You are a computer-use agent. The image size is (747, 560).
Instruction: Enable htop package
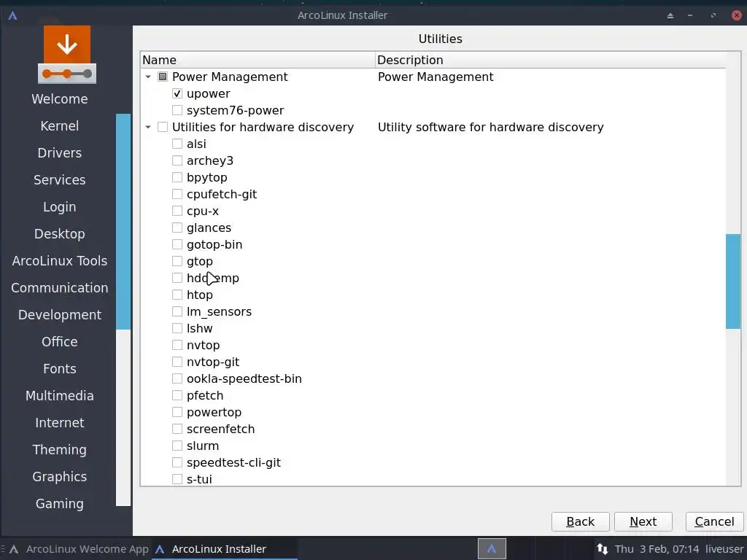click(x=177, y=295)
